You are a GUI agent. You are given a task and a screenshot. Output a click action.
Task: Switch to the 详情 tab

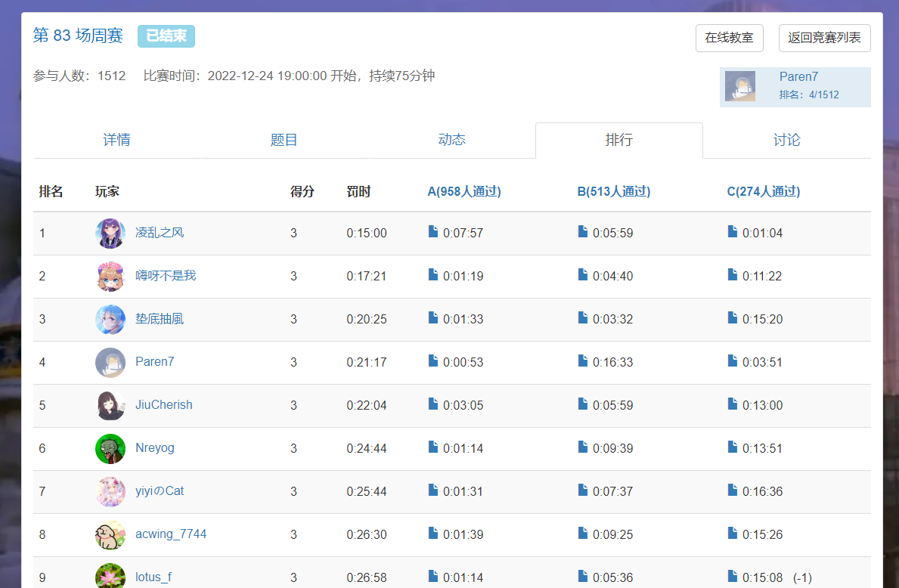click(116, 140)
